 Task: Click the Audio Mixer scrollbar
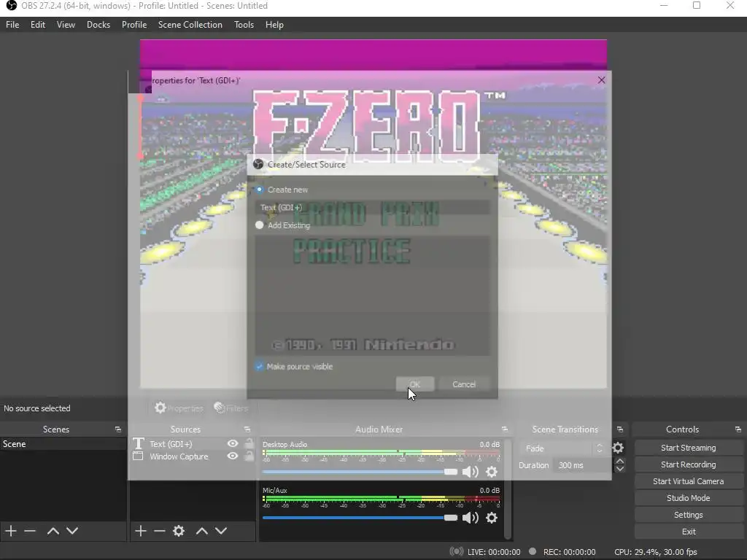coord(508,489)
